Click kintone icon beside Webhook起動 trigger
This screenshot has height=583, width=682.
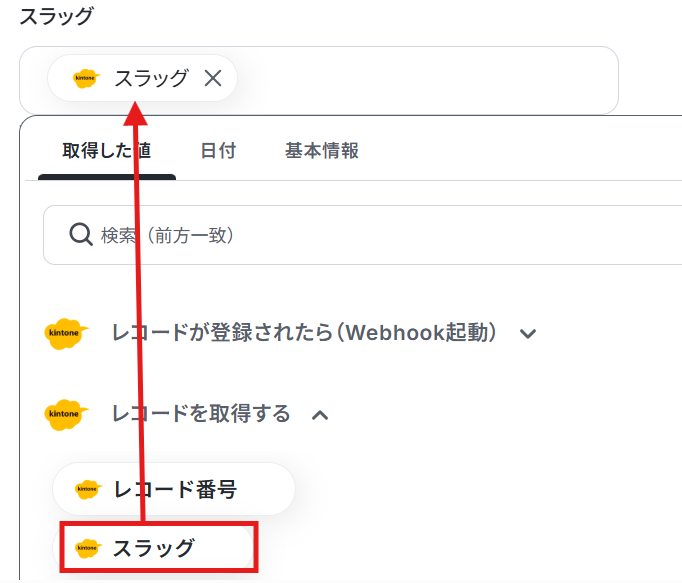[66, 333]
